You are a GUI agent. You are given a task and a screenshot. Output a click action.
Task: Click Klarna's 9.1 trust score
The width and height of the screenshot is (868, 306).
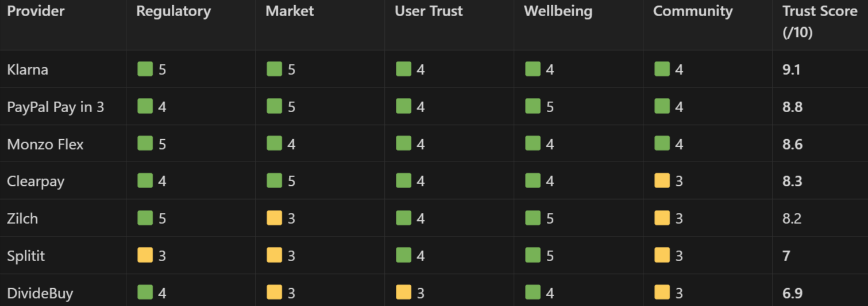pos(791,70)
